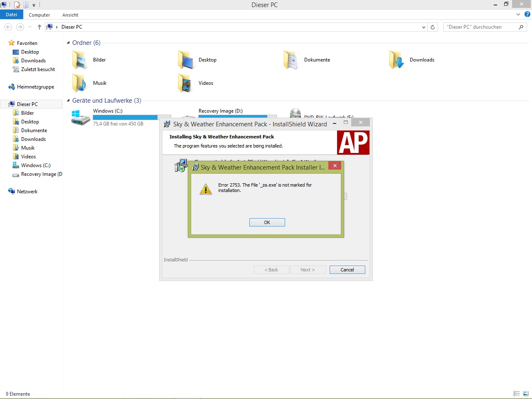
Task: Cancel the InstallShield Wizard installation
Action: (347, 270)
